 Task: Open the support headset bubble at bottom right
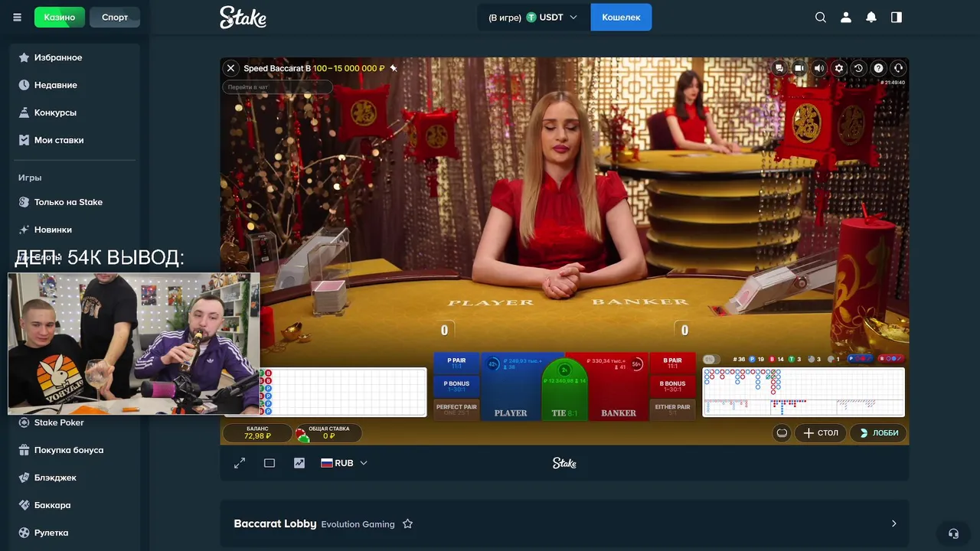pos(953,533)
